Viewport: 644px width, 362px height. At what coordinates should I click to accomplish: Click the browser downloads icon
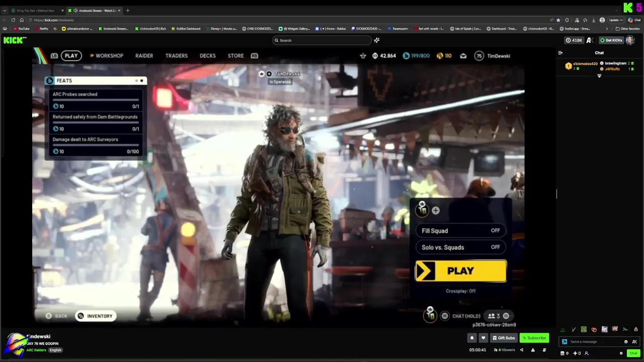point(594,20)
